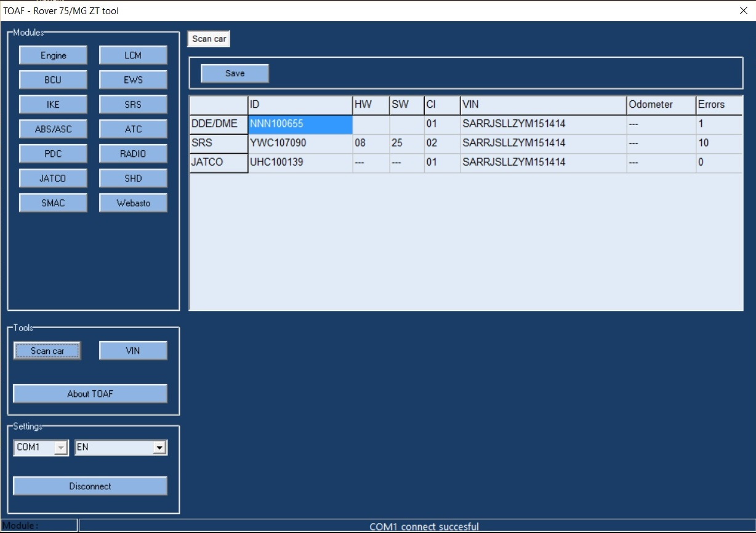
Task: Select the SHD module button
Action: [133, 178]
